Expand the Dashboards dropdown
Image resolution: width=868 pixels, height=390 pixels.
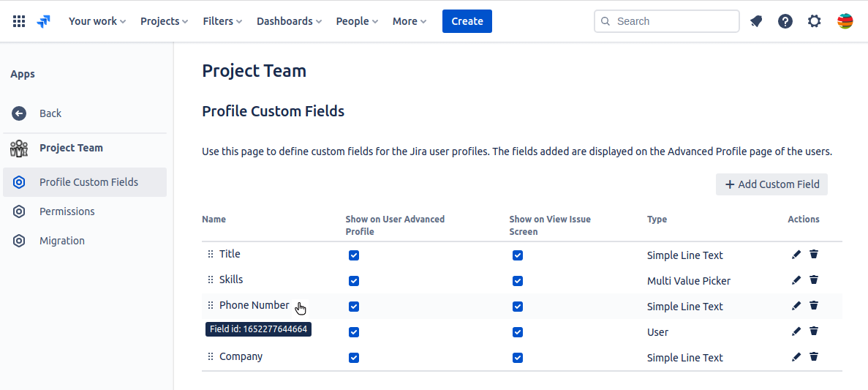pyautogui.click(x=289, y=21)
